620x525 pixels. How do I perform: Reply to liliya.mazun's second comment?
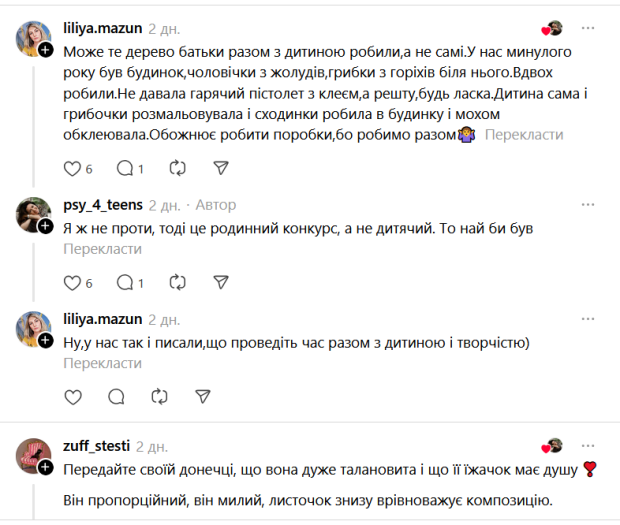pyautogui.click(x=116, y=396)
